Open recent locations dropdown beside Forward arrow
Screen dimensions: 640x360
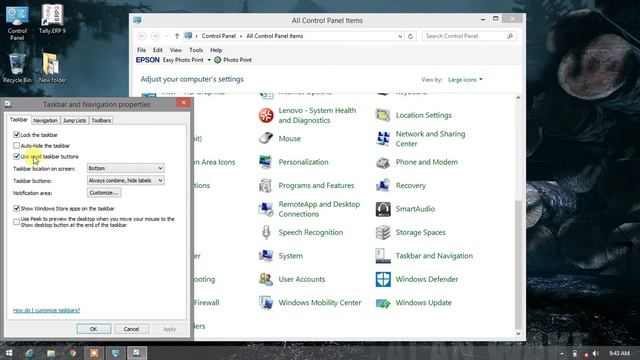tap(167, 36)
